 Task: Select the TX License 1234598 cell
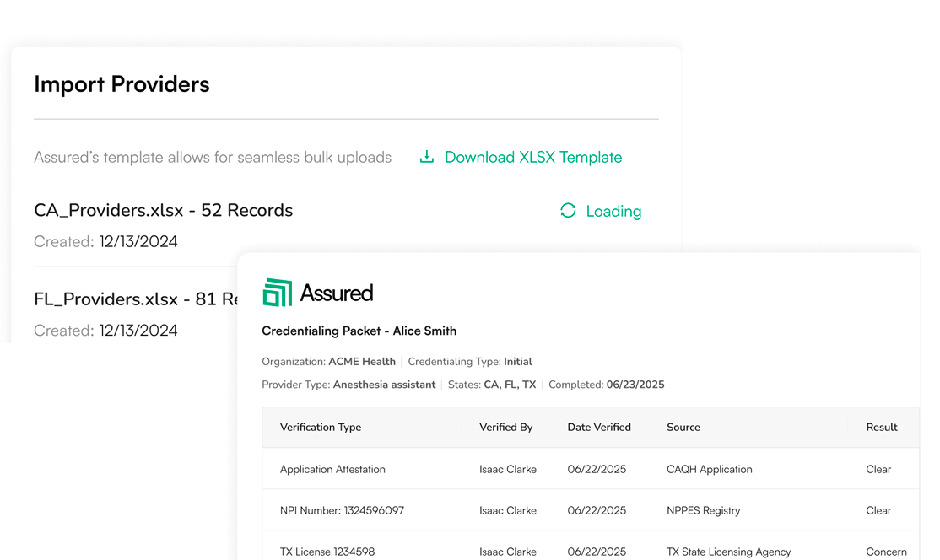[x=327, y=552]
